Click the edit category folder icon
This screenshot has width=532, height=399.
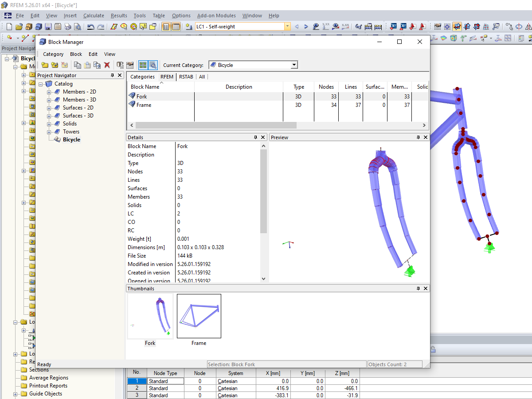[55, 65]
